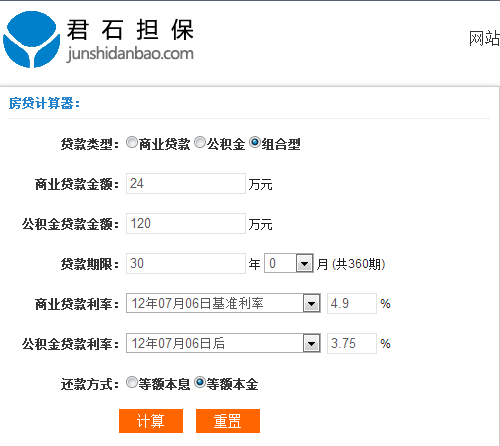Click the blue Junshi Danbao logo icon
Screen dimensions: 500x446
[32, 39]
